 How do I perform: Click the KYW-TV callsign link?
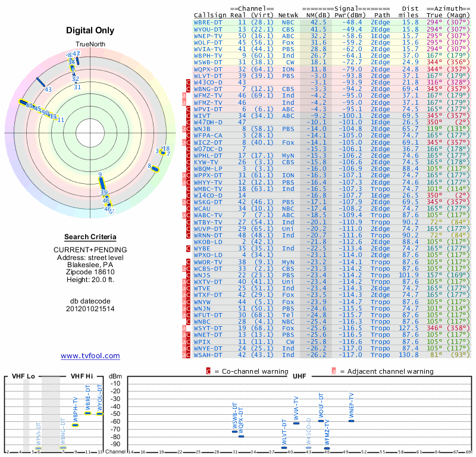[206, 161]
